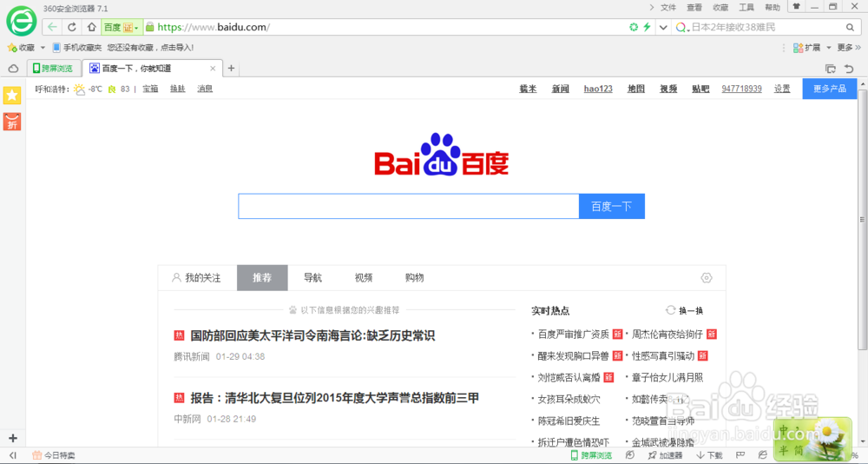Open the 地图 link
The width and height of the screenshot is (868, 464).
[636, 89]
